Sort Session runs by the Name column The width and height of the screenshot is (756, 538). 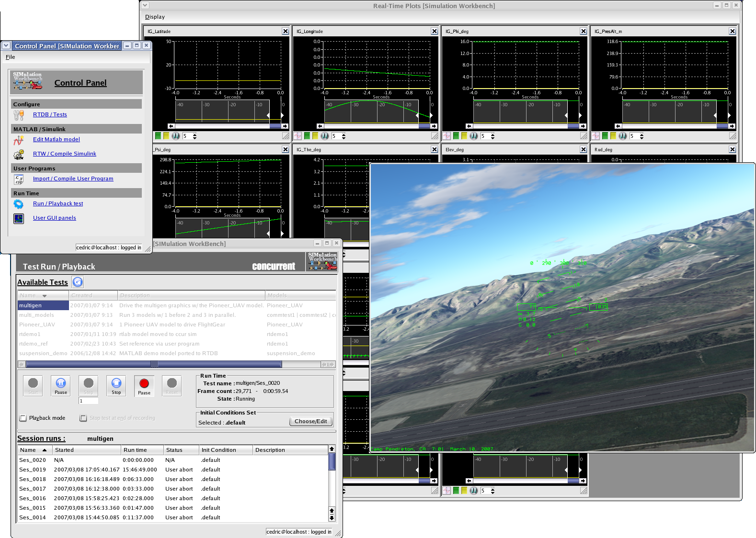(36, 450)
